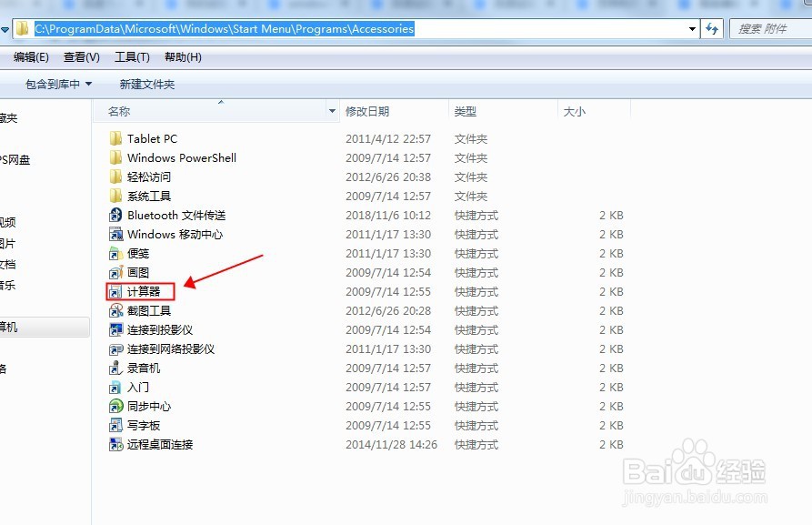The height and width of the screenshot is (525, 812).
Task: Open the address bar history dropdown
Action: coord(692,29)
